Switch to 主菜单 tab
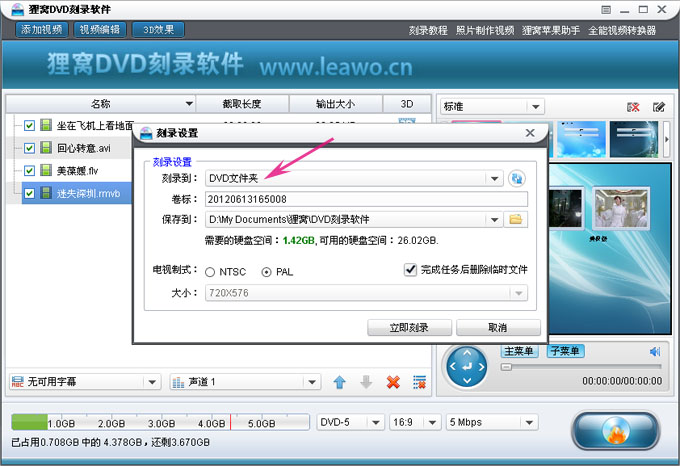Viewport: 680px width, 466px height. point(519,351)
